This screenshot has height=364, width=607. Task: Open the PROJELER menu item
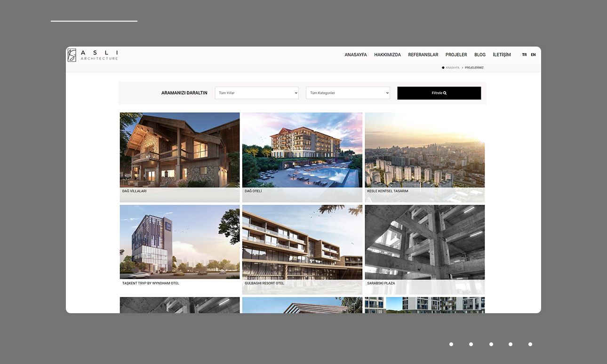click(456, 55)
